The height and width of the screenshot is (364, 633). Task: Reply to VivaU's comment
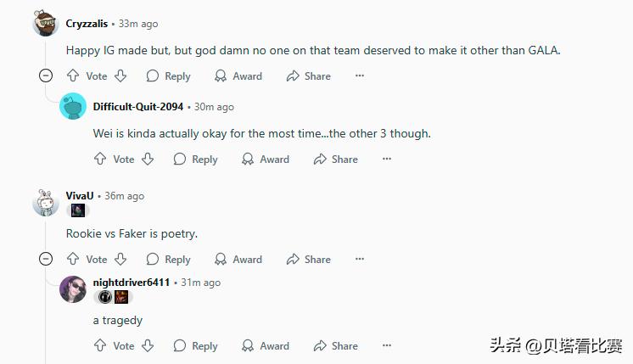coord(168,259)
